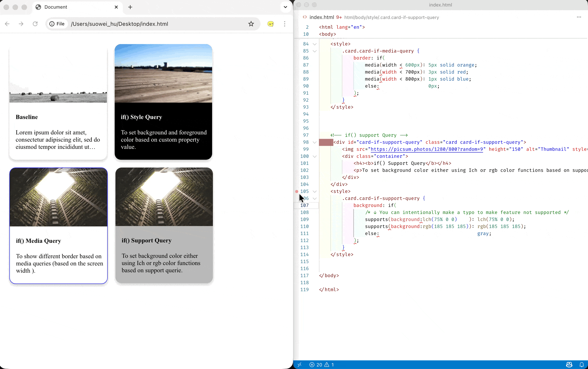Bookmark page with star icon
Screen dimensions: 588x369
coord(251,24)
